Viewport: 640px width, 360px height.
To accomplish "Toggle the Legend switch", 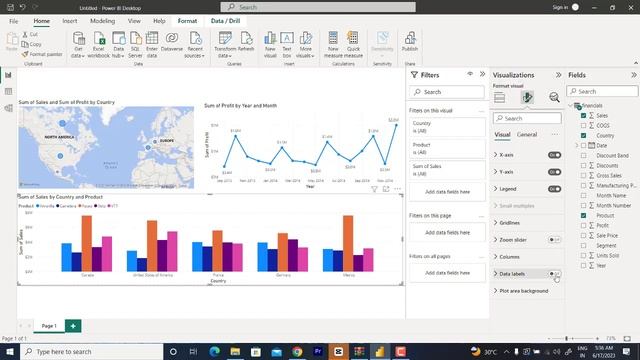I will 554,189.
